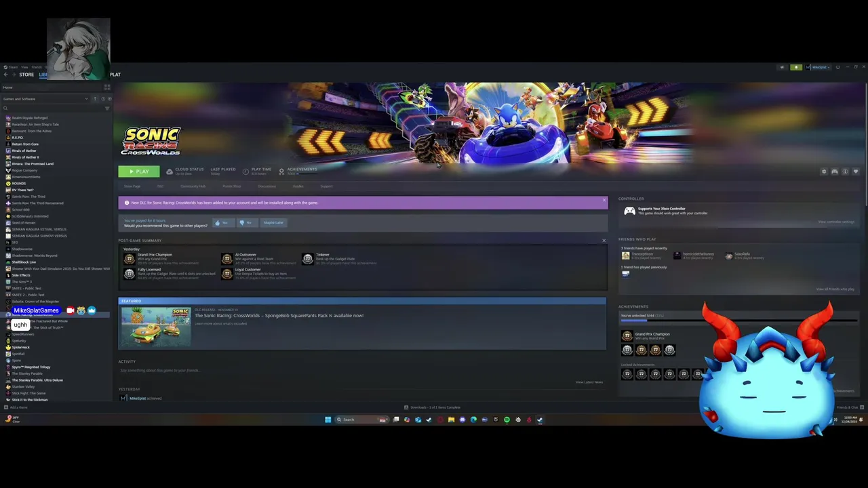Click the info icon in DLC notice
Image resolution: width=868 pixels, height=488 pixels.
[127, 203]
